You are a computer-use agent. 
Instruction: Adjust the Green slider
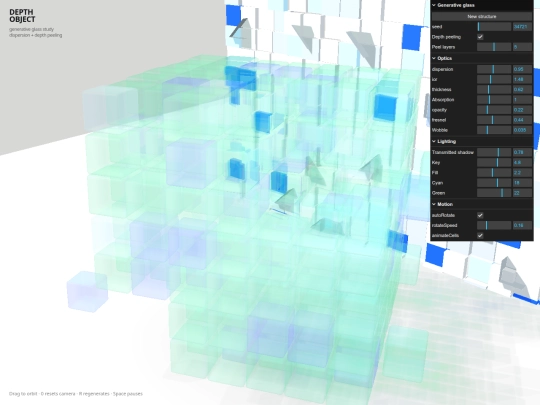coord(494,193)
